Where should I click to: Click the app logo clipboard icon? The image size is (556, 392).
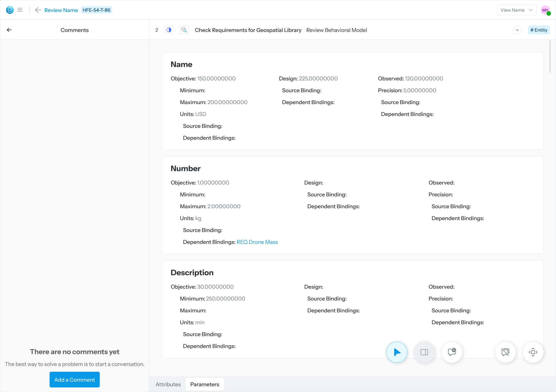pos(10,10)
